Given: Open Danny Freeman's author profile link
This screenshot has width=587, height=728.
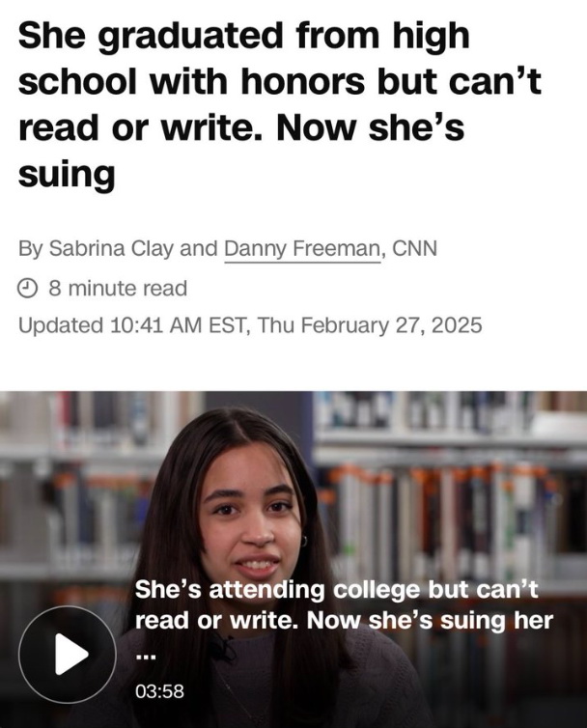Looking at the screenshot, I should click(x=302, y=249).
